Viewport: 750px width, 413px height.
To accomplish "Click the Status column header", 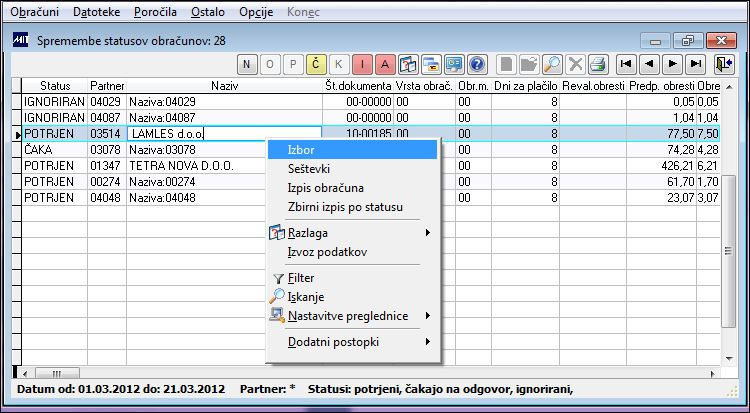I will (x=55, y=86).
